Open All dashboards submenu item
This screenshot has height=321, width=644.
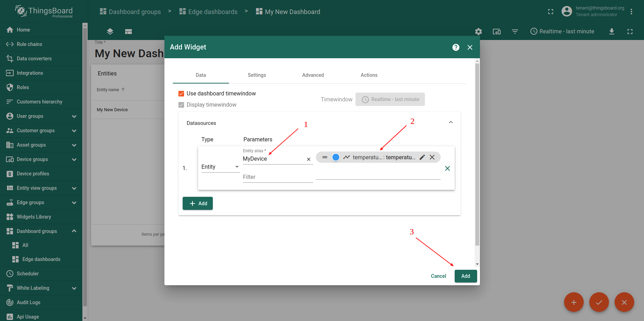click(41, 245)
